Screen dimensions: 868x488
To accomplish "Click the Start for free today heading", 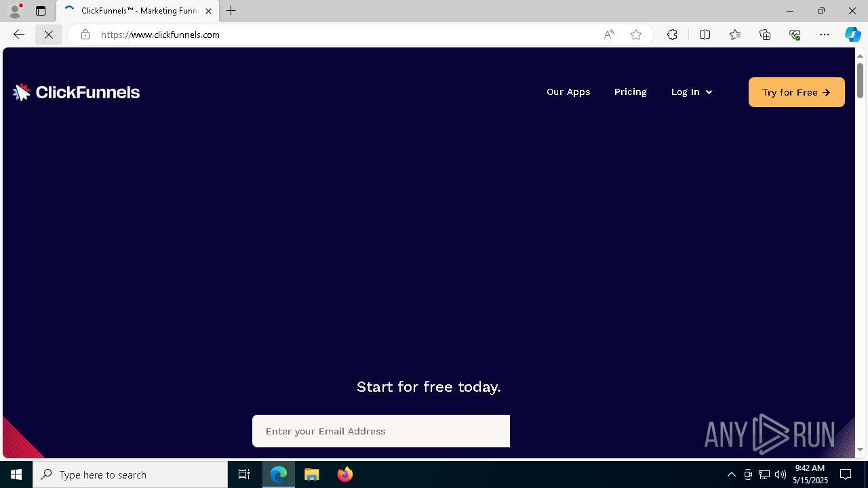I will click(x=429, y=386).
